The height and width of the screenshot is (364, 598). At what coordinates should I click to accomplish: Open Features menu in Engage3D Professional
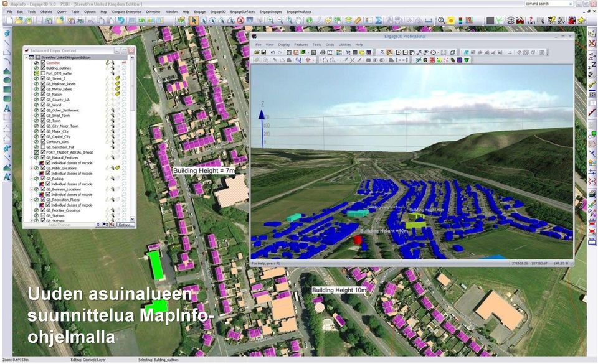(x=301, y=45)
